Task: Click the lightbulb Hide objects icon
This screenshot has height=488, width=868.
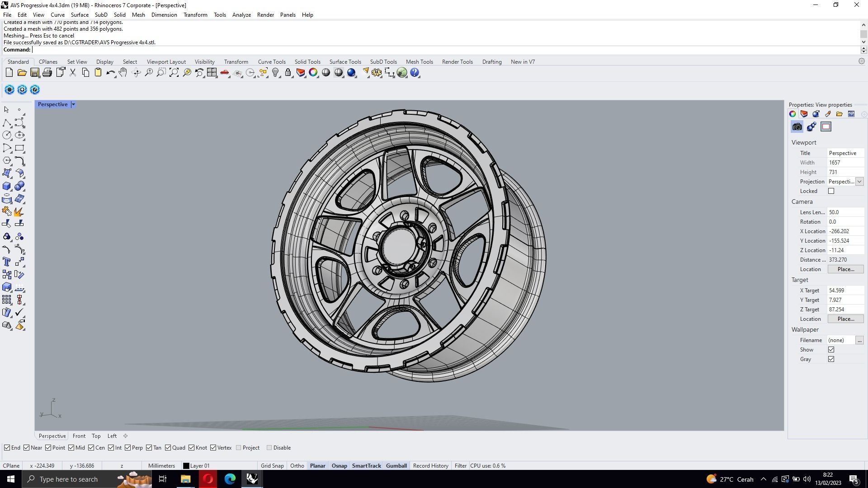Action: tap(275, 73)
